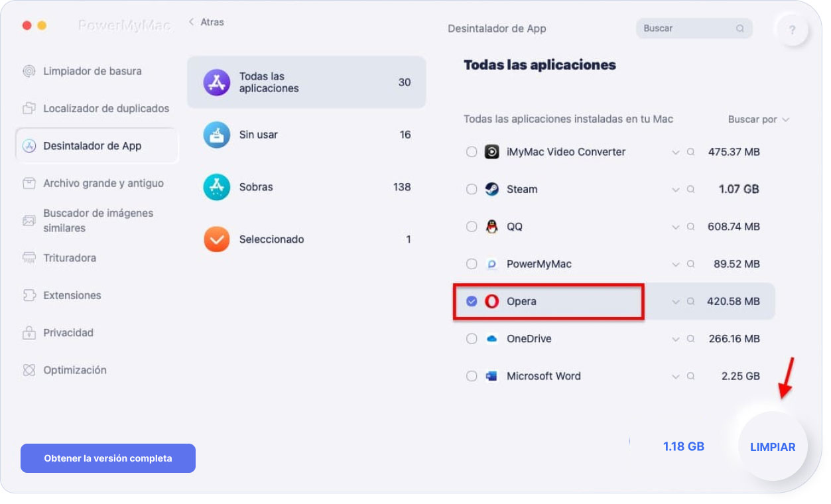831x504 pixels.
Task: Click the Steam app icon
Action: [491, 189]
